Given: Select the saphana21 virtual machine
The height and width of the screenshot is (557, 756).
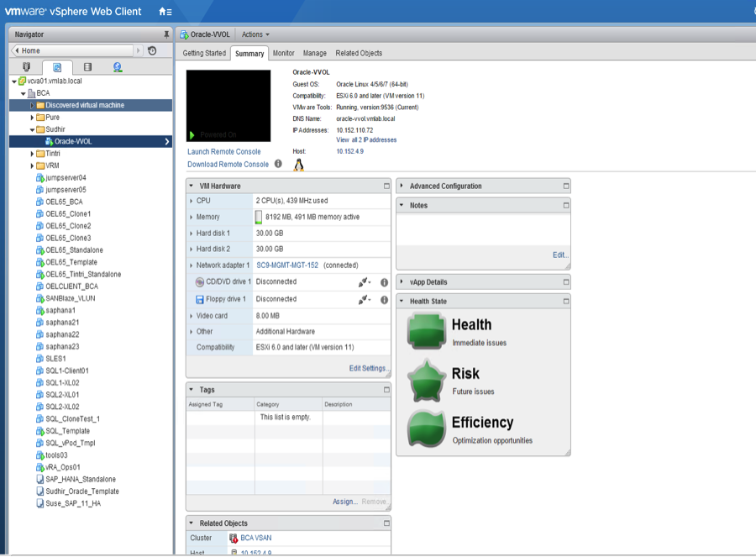Looking at the screenshot, I should point(62,322).
